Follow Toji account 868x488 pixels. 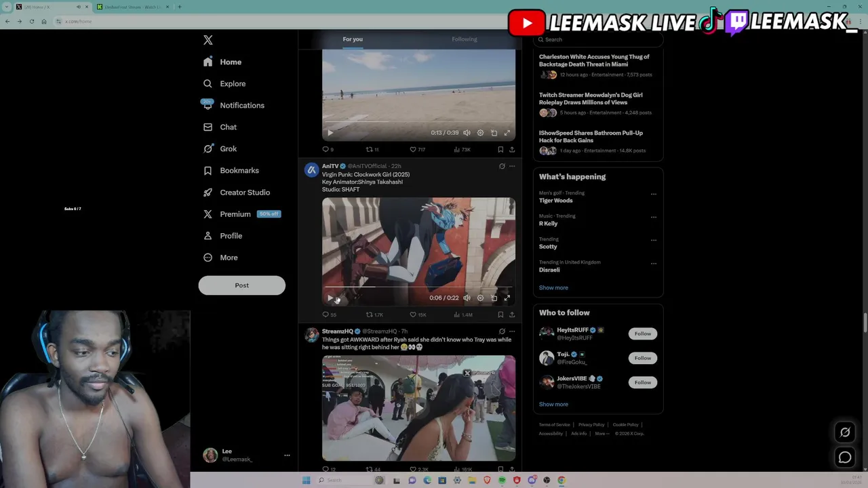point(642,358)
